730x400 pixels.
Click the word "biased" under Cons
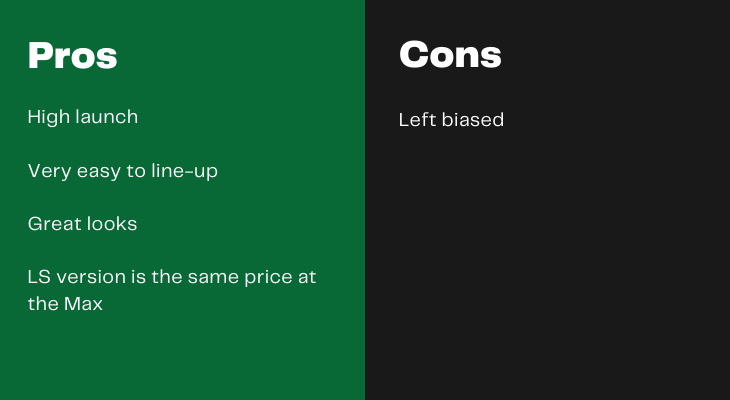(x=473, y=120)
